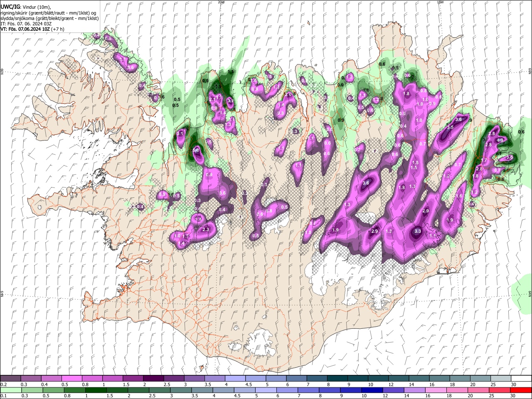The width and height of the screenshot is (532, 399).
Task: Click the light purple 14 rain legend swatch
Action: [415, 390]
